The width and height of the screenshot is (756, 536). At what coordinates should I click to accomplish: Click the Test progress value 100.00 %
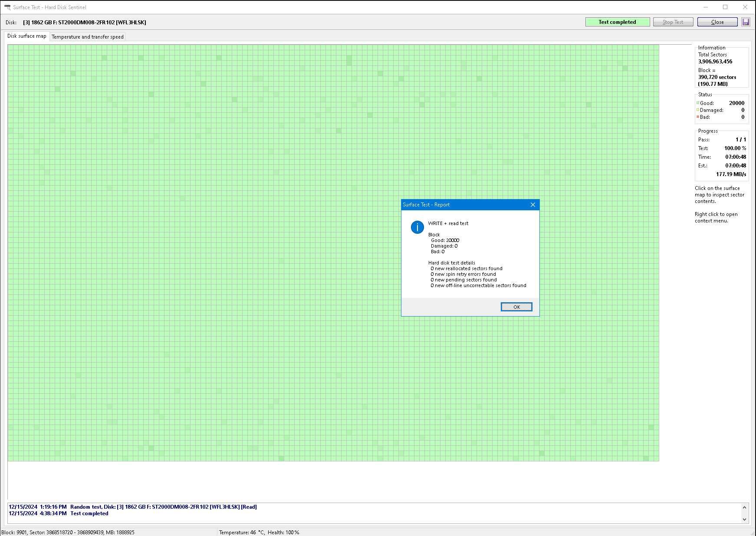click(735, 148)
